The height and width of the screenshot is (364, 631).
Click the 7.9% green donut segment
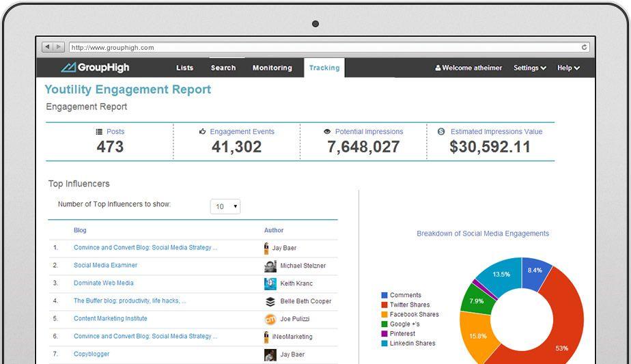pos(476,300)
